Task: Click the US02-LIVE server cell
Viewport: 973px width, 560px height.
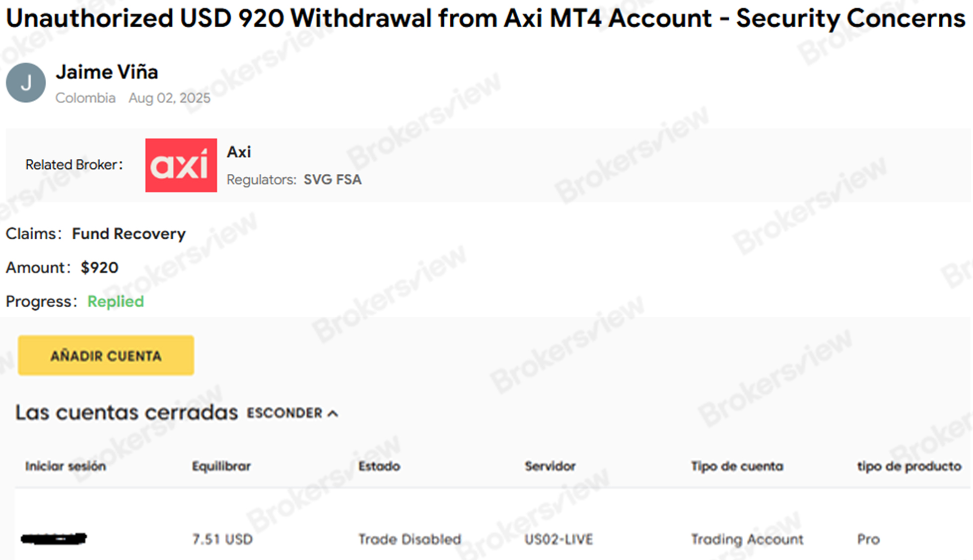Action: 558,539
